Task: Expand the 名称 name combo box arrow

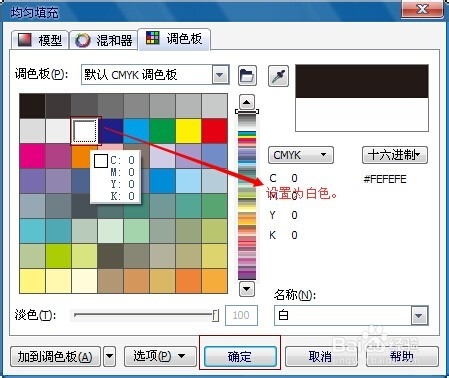Action: [x=419, y=315]
